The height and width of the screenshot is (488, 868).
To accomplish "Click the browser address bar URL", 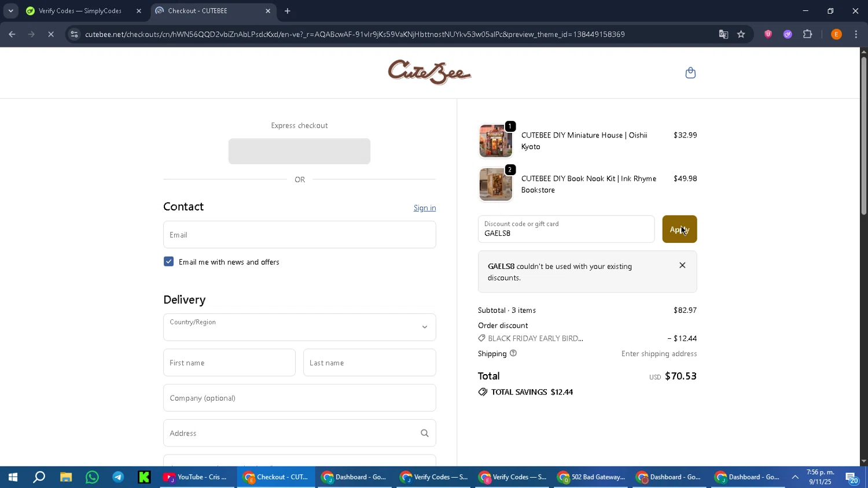I will pyautogui.click(x=355, y=34).
